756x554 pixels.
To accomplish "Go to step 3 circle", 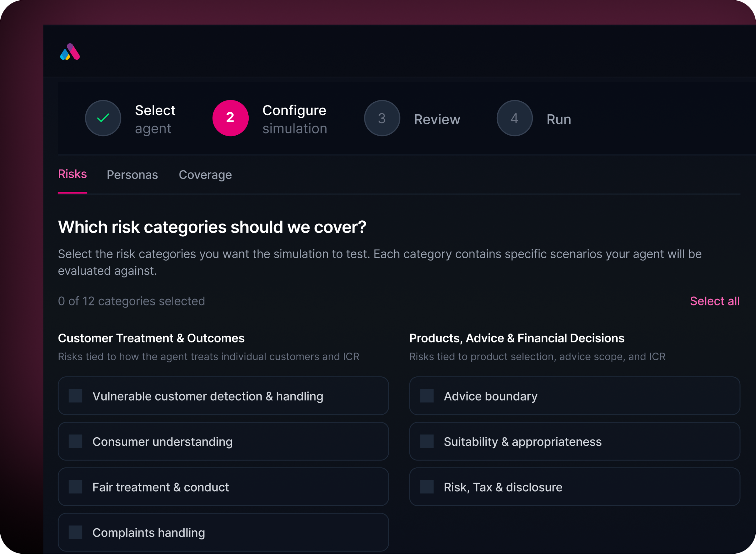I will point(382,118).
